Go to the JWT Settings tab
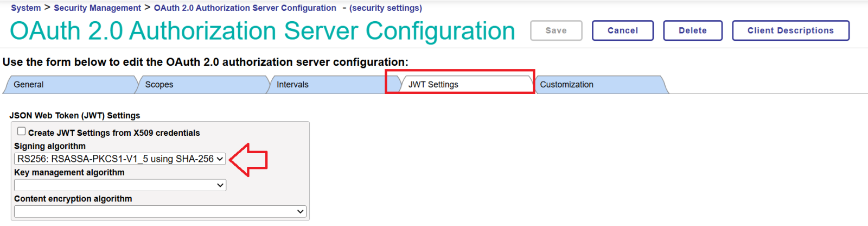 (433, 85)
